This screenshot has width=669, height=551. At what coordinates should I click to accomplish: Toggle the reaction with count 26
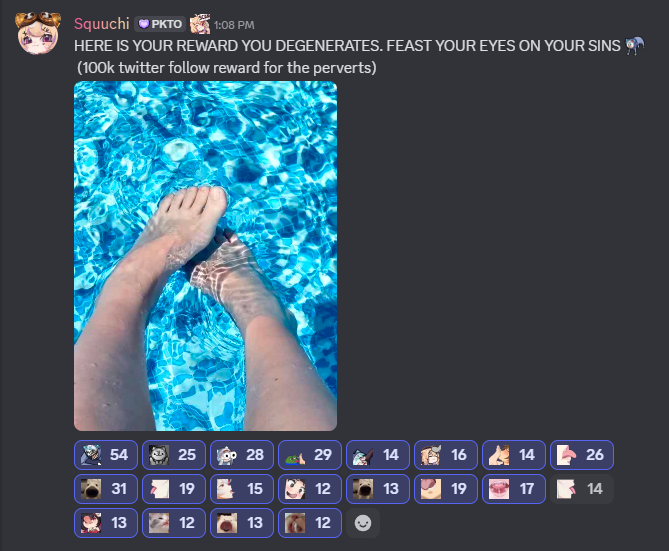coord(582,455)
